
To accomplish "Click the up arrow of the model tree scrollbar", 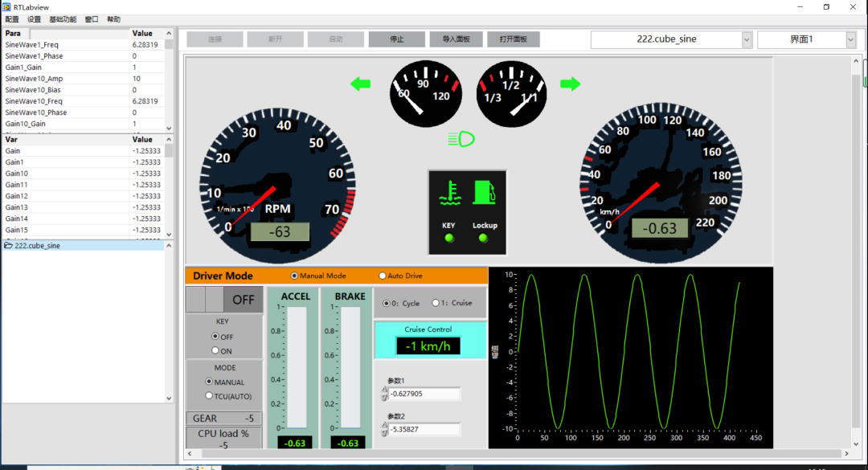I will [x=169, y=246].
